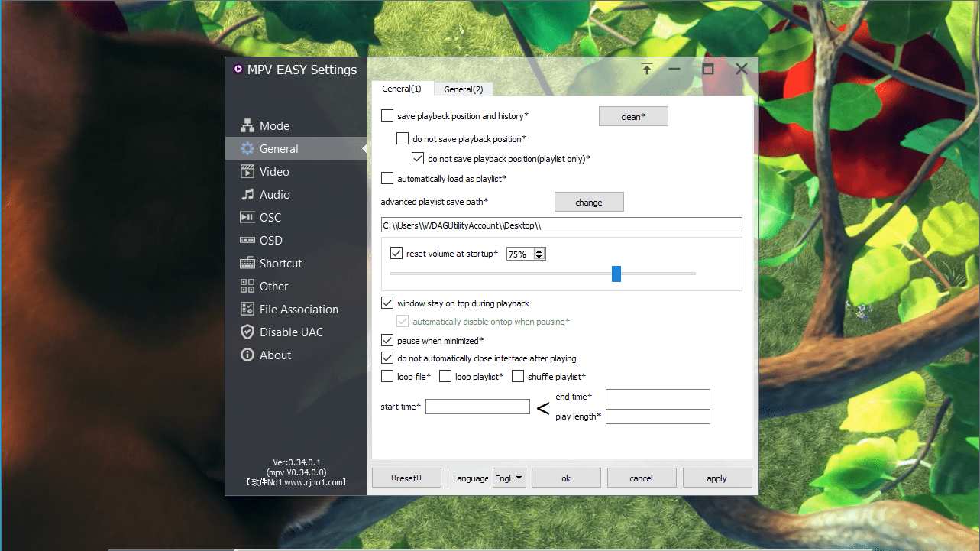Uncheck do not save playback position (playlist only)
Screen dimensions: 980x551
pos(418,159)
